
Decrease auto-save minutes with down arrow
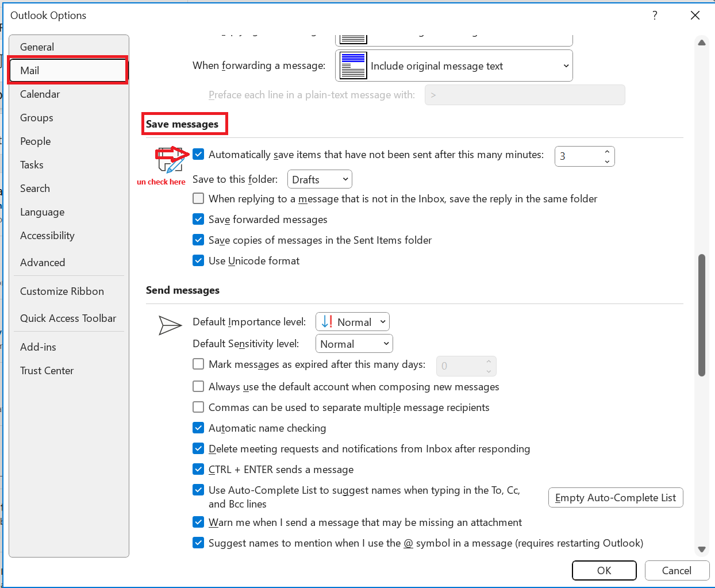coord(607,161)
